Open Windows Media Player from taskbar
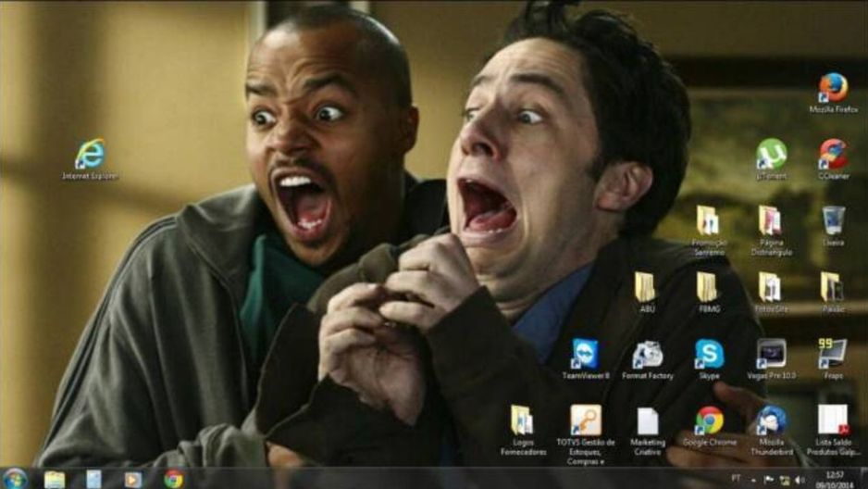This screenshot has height=489, width=868. tap(133, 479)
